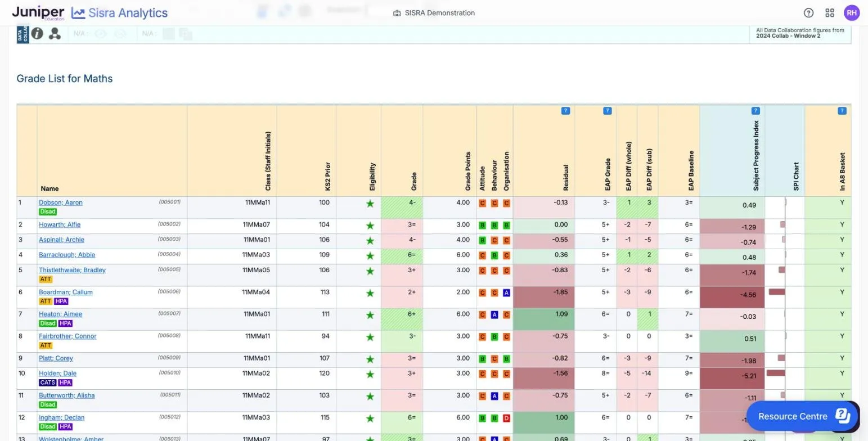Click the SPI chart bar for Boardman; Callum
Screen dimensions: 868x441
(x=777, y=292)
